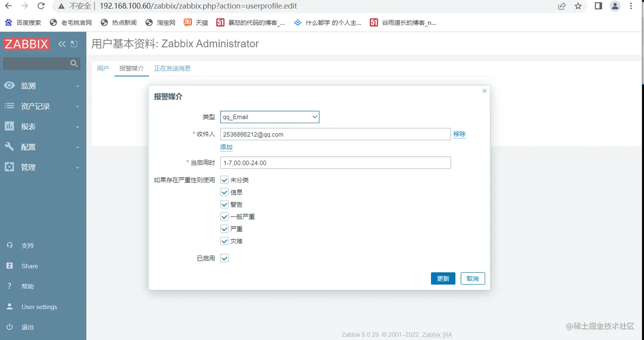Toggle the 已启用 checkbox
Screen dimensions: 644x340
pos(224,258)
